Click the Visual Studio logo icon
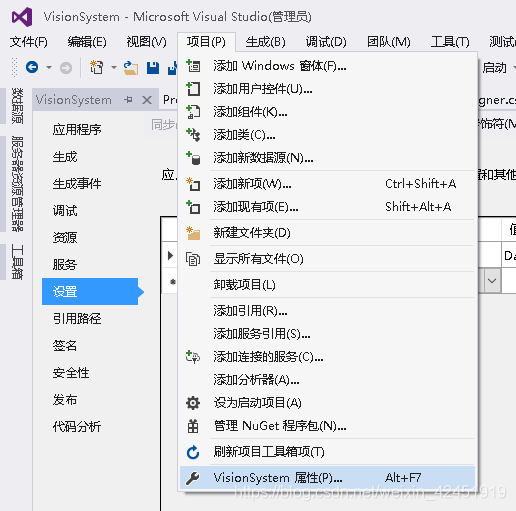Viewport: 516px width, 511px height. (x=22, y=17)
